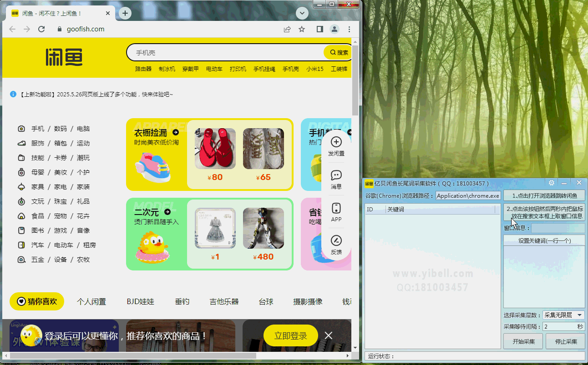The width and height of the screenshot is (588, 365).
Task: Open 衣橱捡漏 arrow icon
Action: [x=176, y=132]
